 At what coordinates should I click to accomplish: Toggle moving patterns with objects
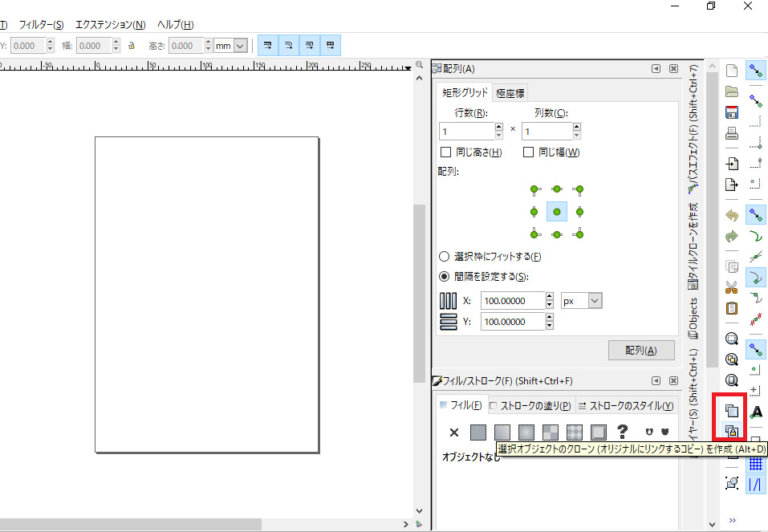coord(331,46)
